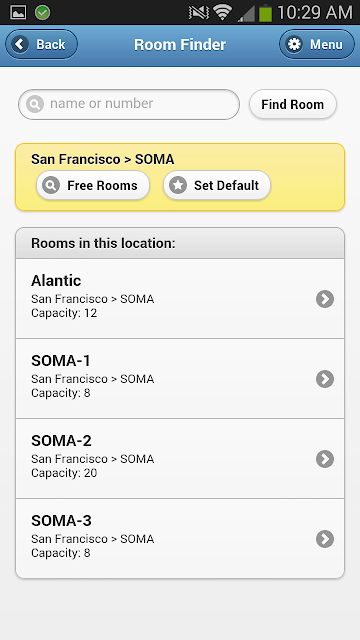The width and height of the screenshot is (360, 640).
Task: Expand the SOMA-3 room chevron
Action: (325, 539)
